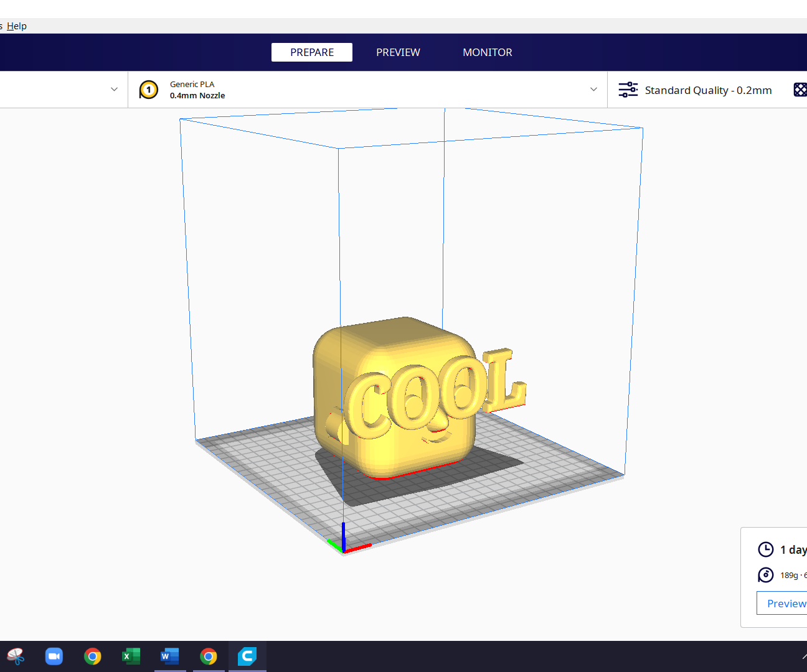Click the Preview button
Viewport: 807px width, 672px height.
782,603
